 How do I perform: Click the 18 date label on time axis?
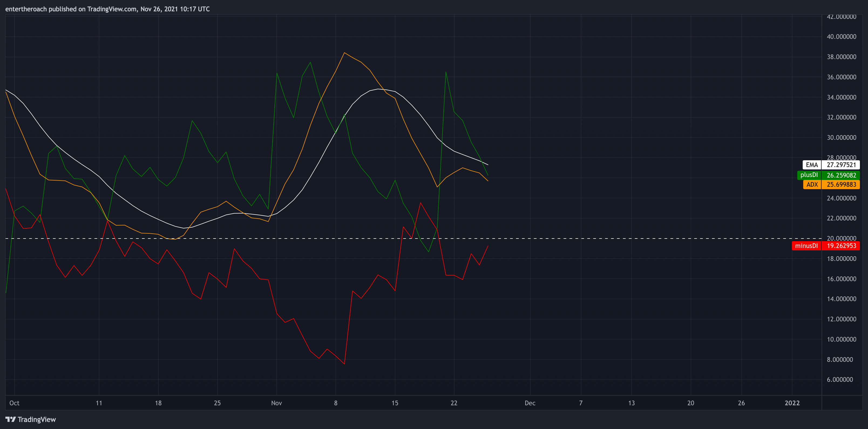[158, 403]
